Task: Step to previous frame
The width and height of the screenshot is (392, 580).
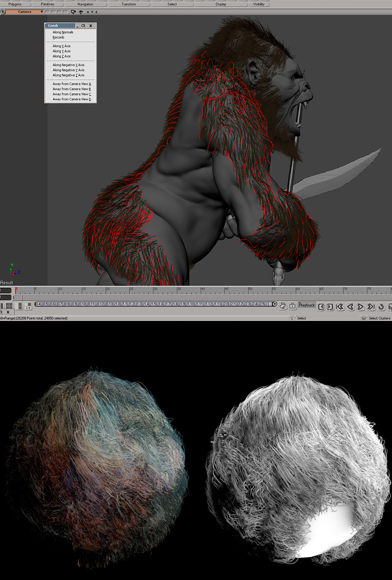Action: [321, 307]
